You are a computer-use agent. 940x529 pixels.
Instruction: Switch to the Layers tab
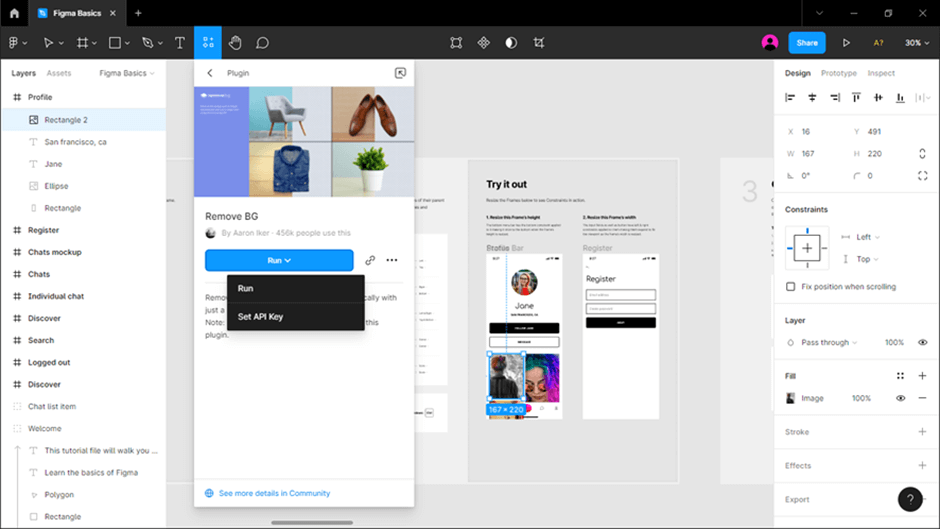pos(23,73)
